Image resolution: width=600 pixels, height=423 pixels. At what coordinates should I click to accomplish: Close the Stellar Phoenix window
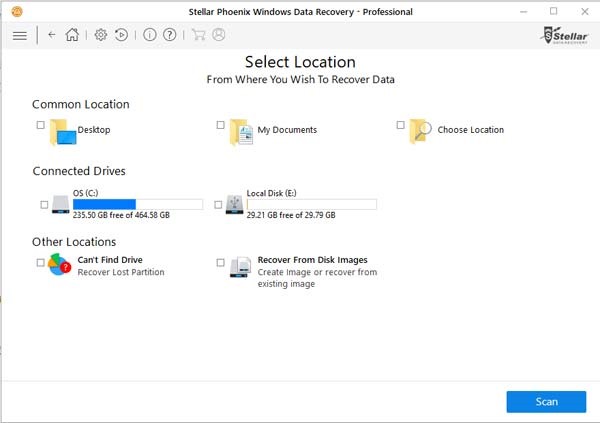click(584, 11)
